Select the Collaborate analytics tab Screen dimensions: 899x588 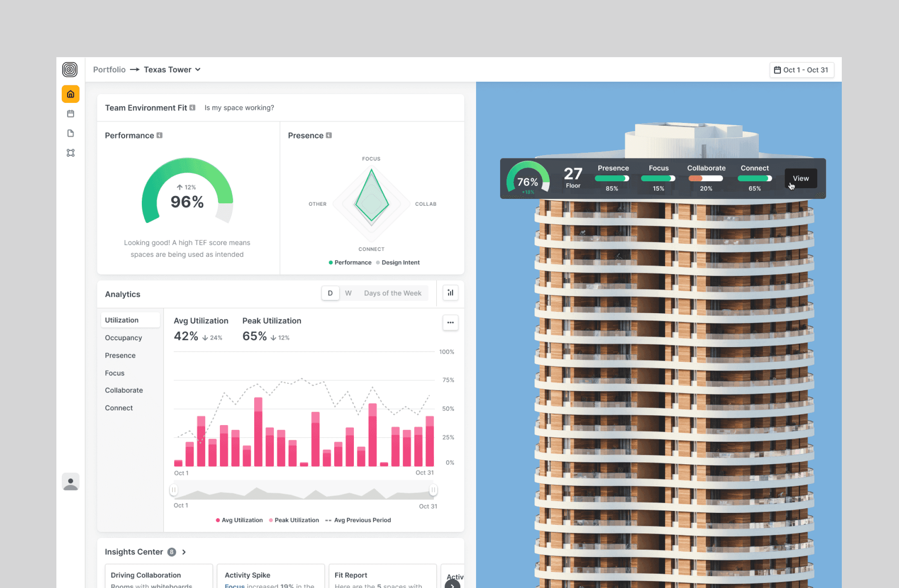(124, 390)
